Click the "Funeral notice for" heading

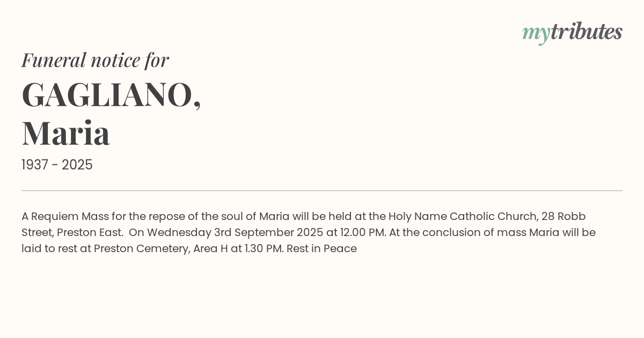pyautogui.click(x=95, y=60)
